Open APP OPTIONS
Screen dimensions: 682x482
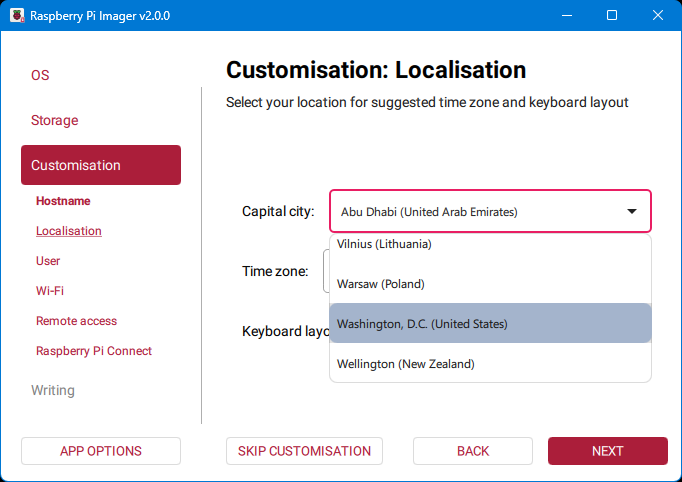coord(101,451)
